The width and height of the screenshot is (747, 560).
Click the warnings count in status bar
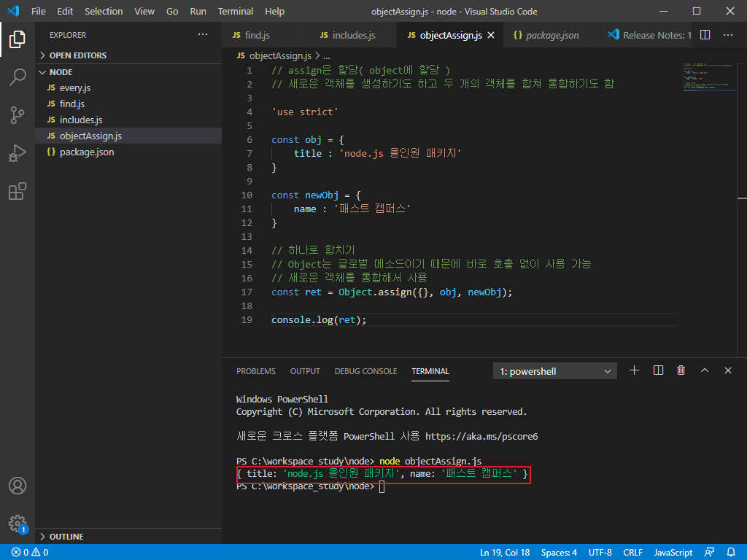pyautogui.click(x=40, y=553)
